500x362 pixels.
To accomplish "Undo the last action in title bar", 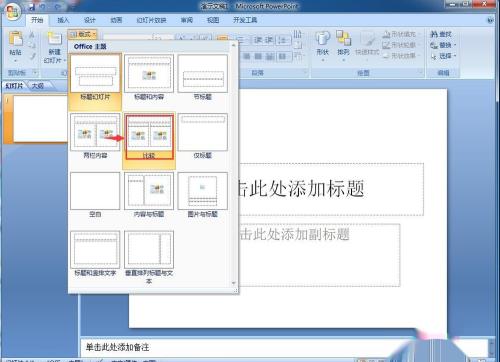I will [x=43, y=6].
